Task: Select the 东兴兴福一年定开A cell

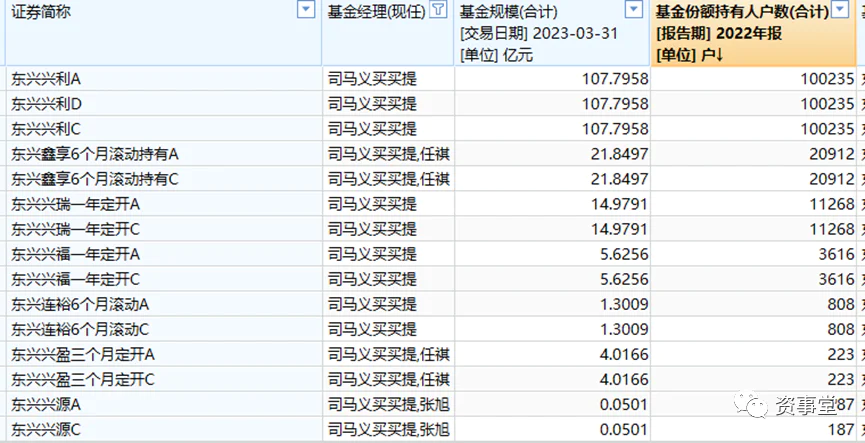Action: click(x=75, y=253)
